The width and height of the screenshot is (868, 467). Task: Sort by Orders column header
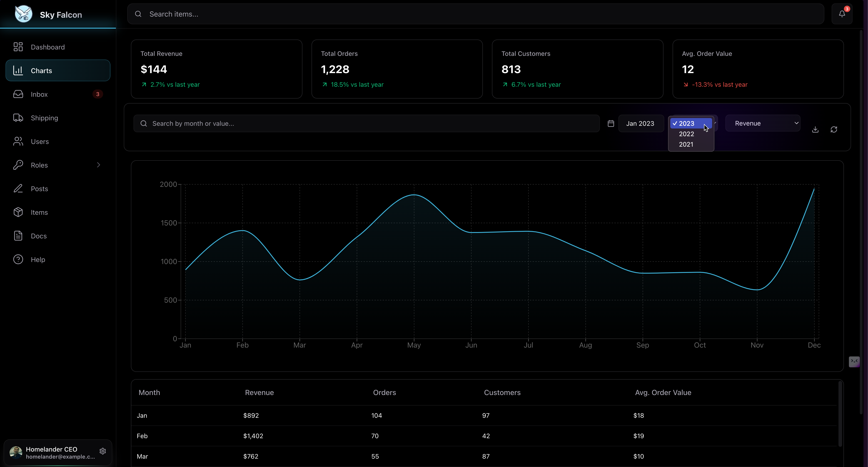[x=384, y=393]
